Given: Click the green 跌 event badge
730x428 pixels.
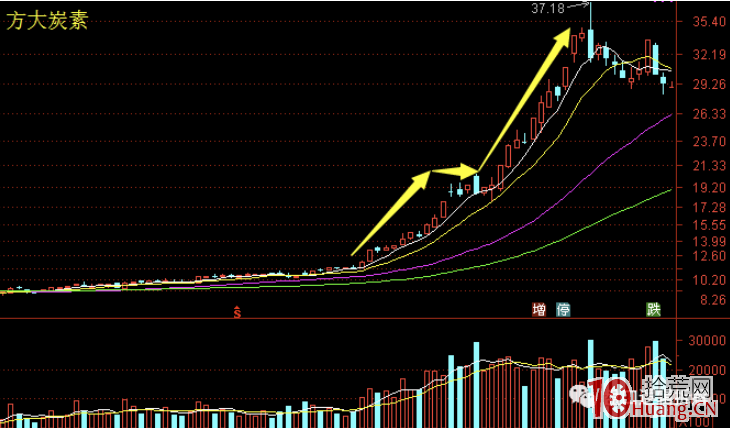Looking at the screenshot, I should (x=654, y=309).
